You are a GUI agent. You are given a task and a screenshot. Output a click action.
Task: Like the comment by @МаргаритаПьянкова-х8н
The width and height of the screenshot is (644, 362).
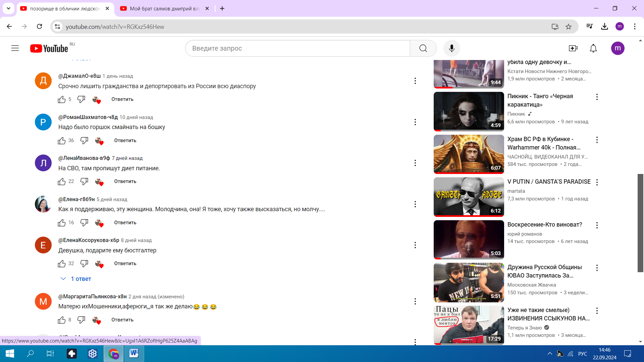62,320
